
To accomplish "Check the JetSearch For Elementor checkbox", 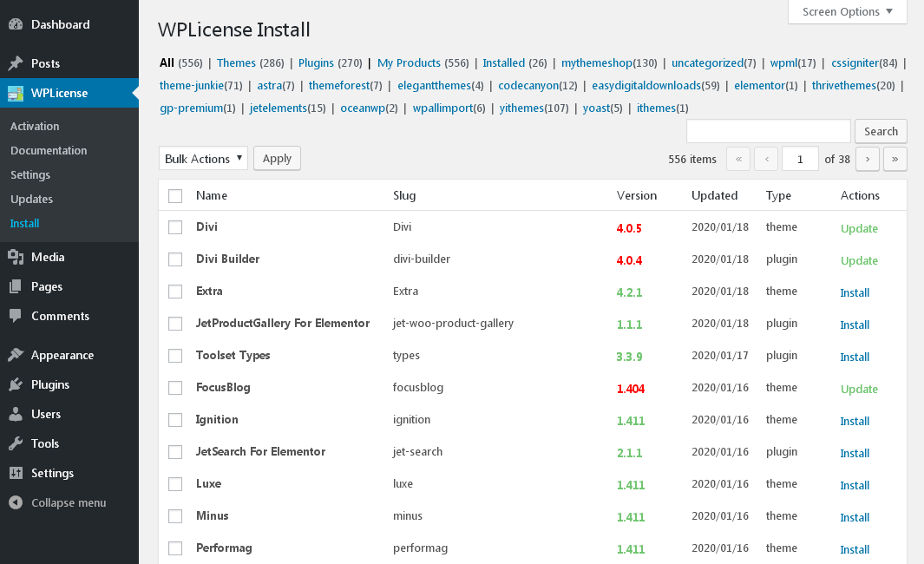I will click(x=175, y=452).
